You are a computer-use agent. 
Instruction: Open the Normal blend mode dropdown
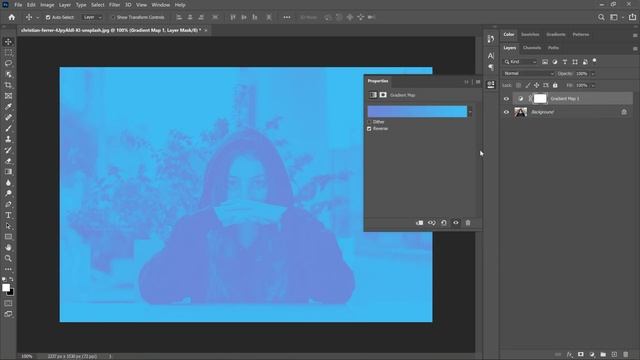coord(529,73)
